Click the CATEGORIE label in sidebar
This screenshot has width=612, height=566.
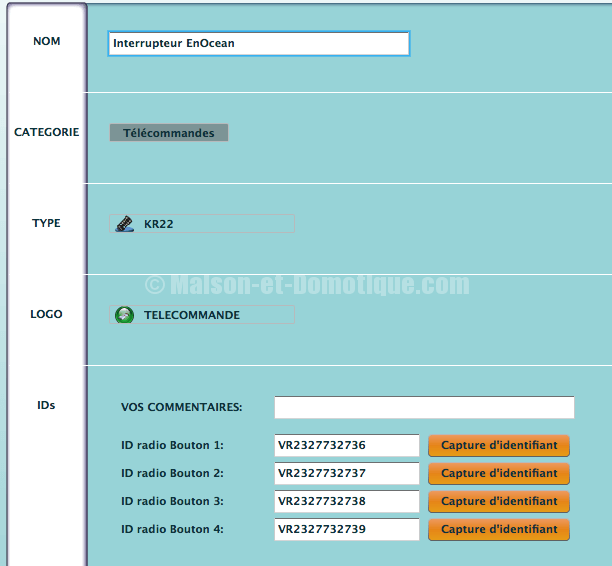[46, 132]
